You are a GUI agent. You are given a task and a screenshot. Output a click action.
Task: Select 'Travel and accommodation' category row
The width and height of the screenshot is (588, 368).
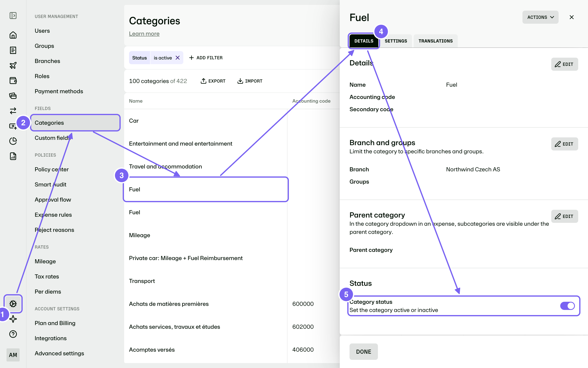[206, 166]
